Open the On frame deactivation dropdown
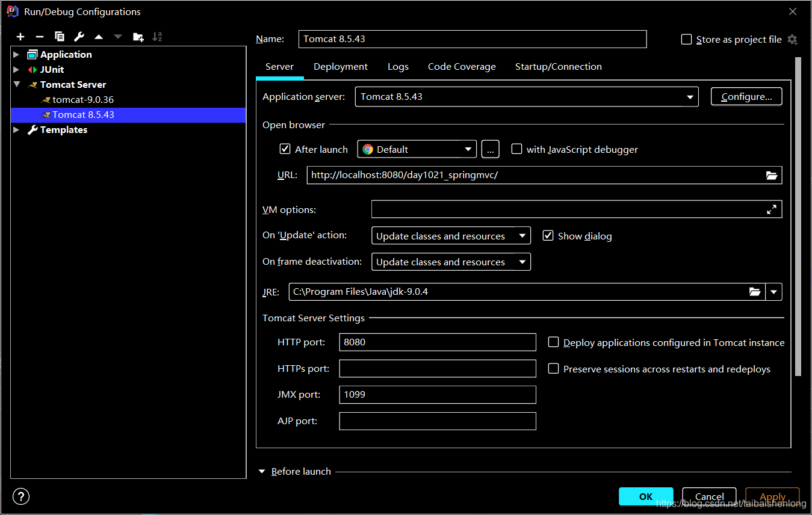 pos(451,262)
